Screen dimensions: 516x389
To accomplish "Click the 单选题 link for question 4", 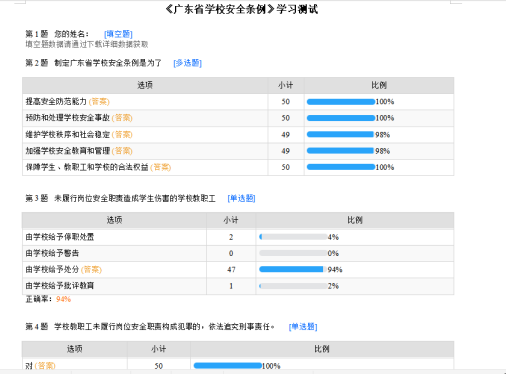I will coord(303,327).
